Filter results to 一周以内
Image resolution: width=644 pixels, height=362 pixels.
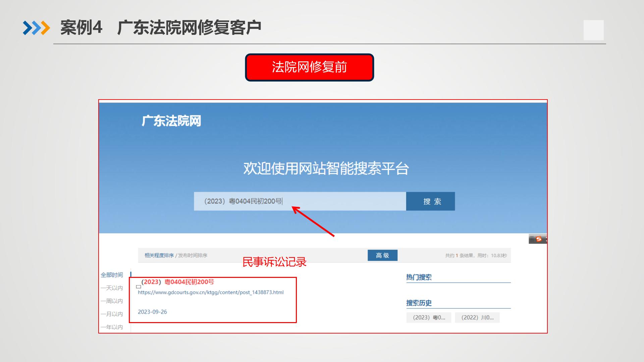112,301
